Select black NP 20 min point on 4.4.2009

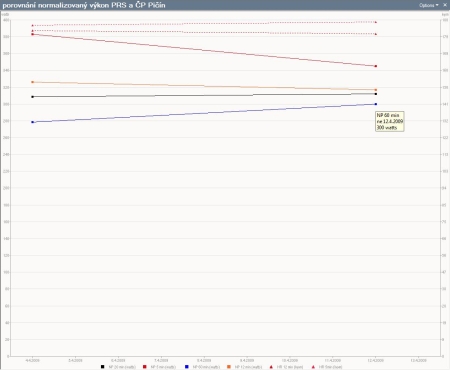pyautogui.click(x=32, y=97)
